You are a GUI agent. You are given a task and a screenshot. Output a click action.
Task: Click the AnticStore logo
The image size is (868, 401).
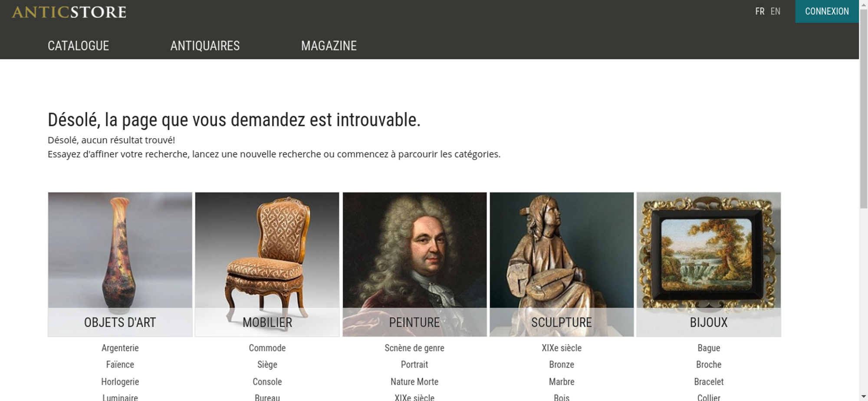69,12
